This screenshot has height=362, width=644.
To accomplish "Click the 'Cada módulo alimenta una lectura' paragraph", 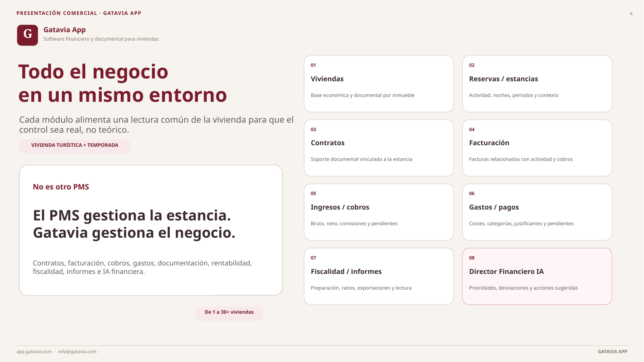I will pos(156,125).
